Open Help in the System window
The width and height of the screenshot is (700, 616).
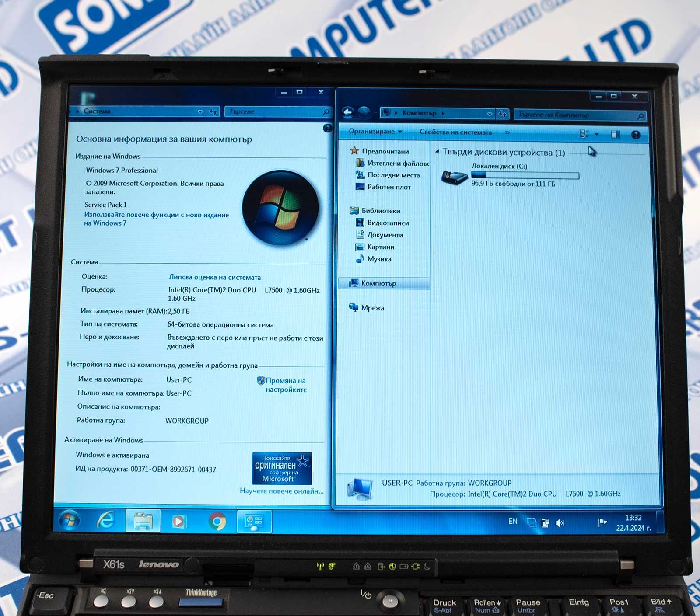pos(327,128)
